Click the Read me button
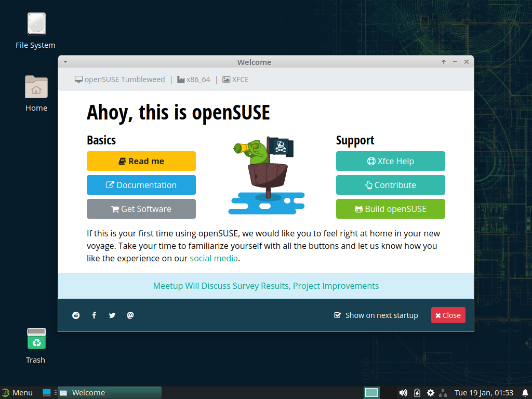The image size is (532, 399). pyautogui.click(x=141, y=161)
